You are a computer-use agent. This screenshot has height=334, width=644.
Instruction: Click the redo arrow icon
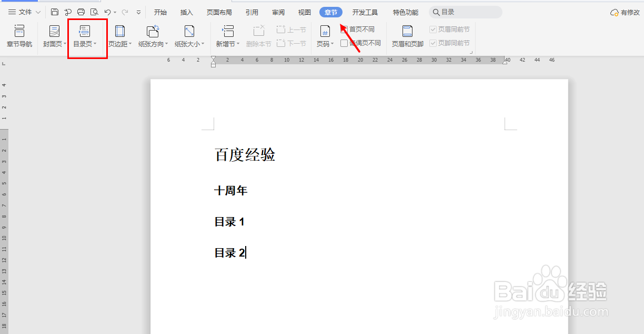(x=125, y=12)
